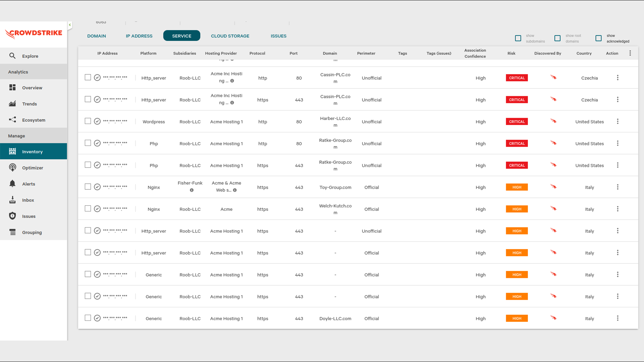Select the Doyle-LLC.com row checkbox
The width and height of the screenshot is (644, 362).
pos(88,318)
